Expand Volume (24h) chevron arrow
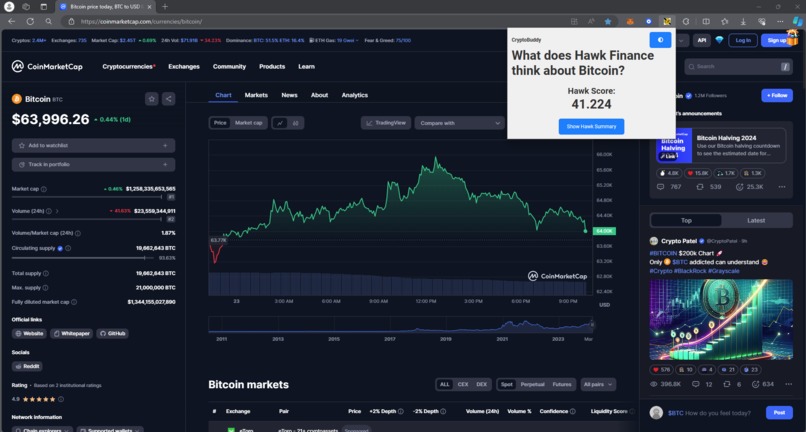 pos(57,211)
